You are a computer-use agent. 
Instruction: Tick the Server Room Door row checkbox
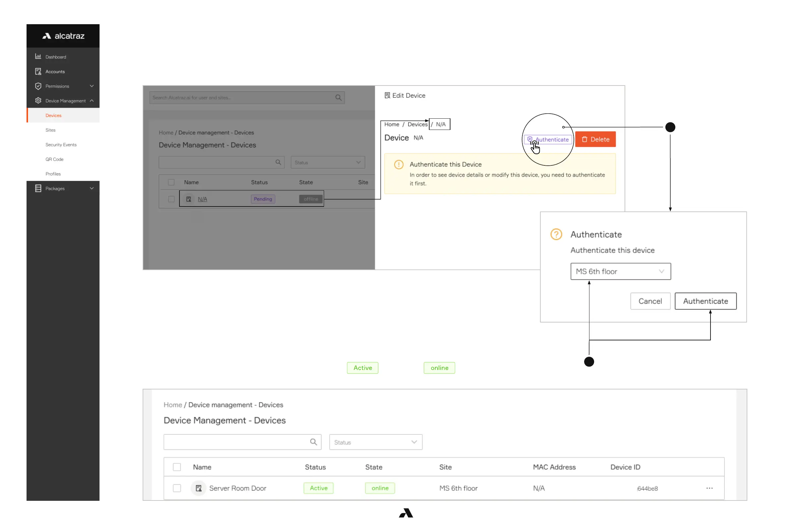click(x=177, y=488)
